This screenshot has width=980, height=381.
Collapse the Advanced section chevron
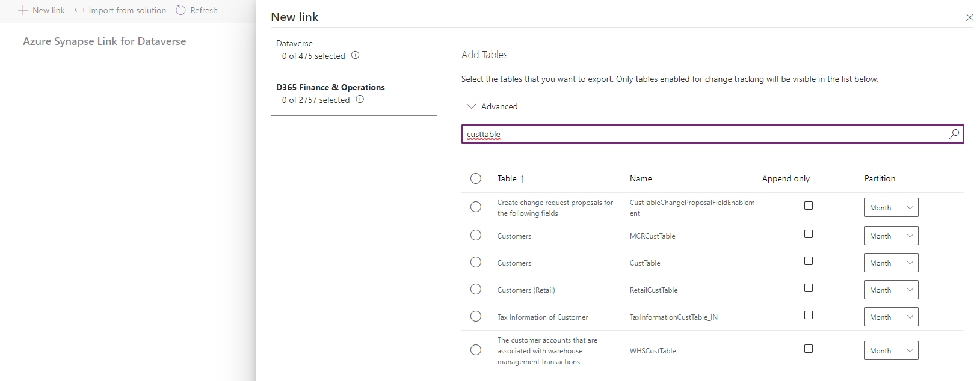[472, 106]
